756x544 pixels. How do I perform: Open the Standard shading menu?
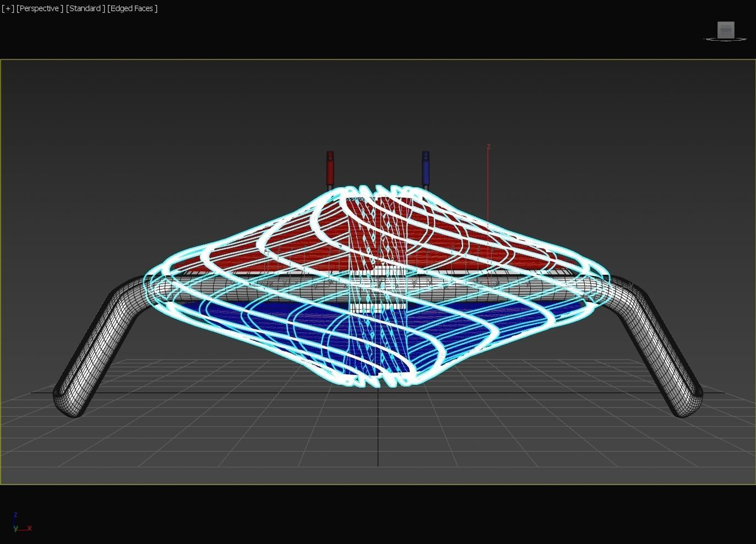85,8
